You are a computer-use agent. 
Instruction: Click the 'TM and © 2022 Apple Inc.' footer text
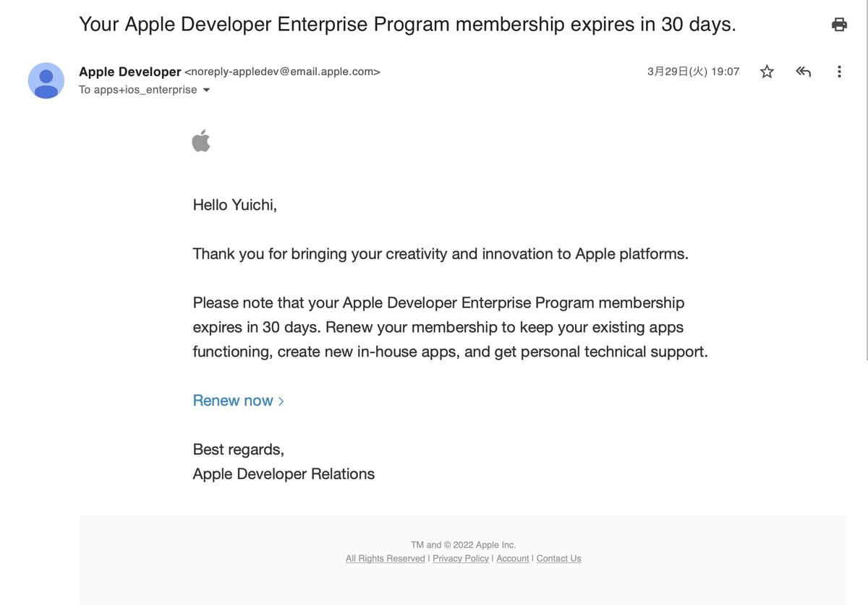464,545
